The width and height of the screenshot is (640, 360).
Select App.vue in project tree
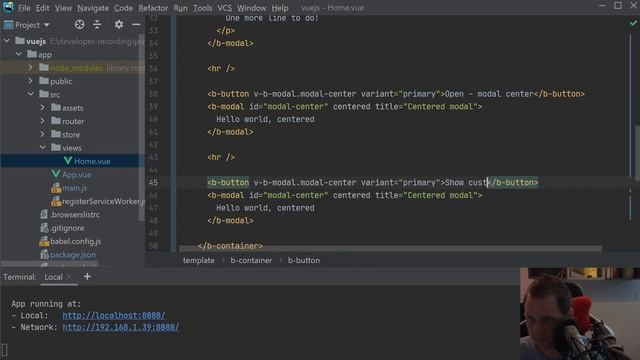(x=76, y=175)
